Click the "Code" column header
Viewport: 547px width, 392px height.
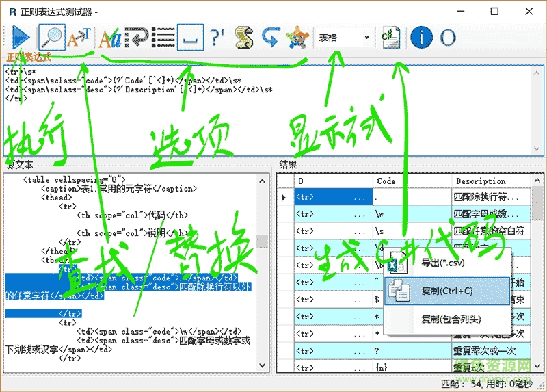(413, 181)
